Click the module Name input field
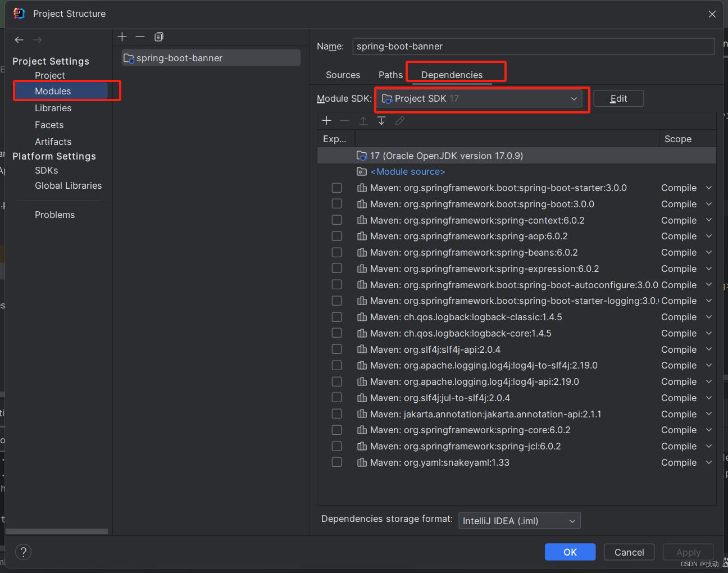Screen dimensions: 728x573 pyautogui.click(x=534, y=46)
